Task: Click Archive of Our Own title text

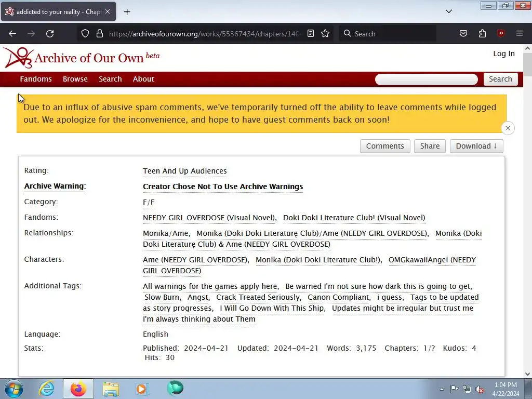Action: pos(89,58)
